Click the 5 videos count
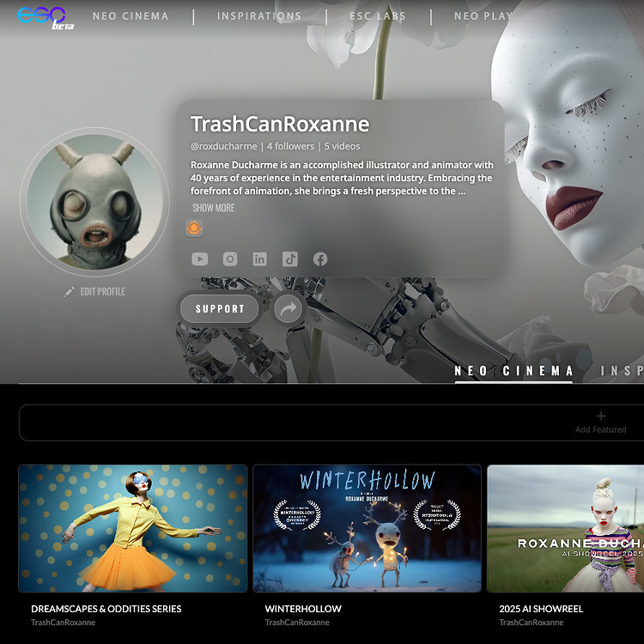Viewport: 644px width, 644px height. pos(342,147)
